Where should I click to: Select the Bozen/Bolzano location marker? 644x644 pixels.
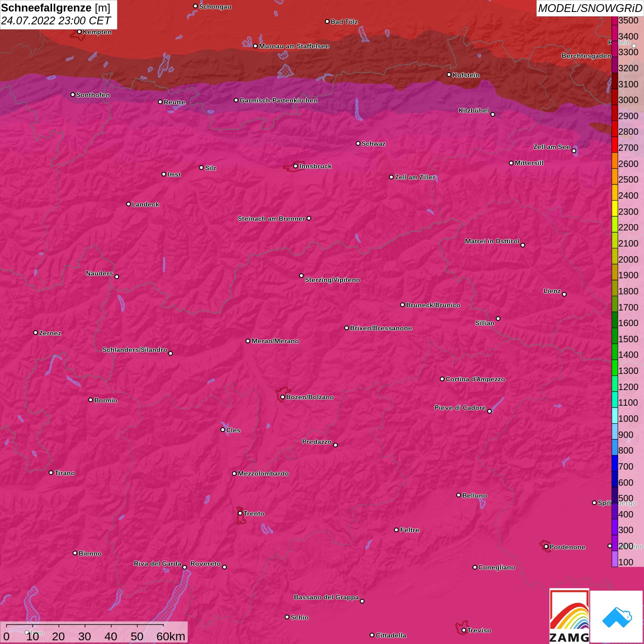click(282, 397)
